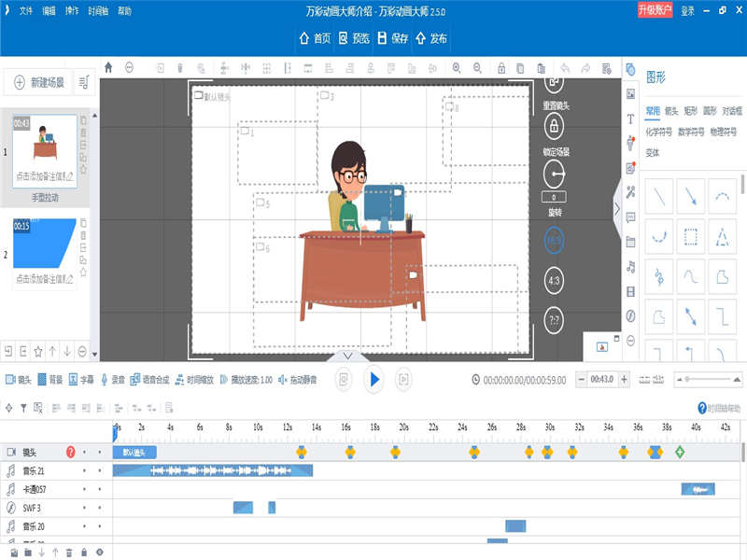
Task: Click the 升级账户 button
Action: point(655,10)
